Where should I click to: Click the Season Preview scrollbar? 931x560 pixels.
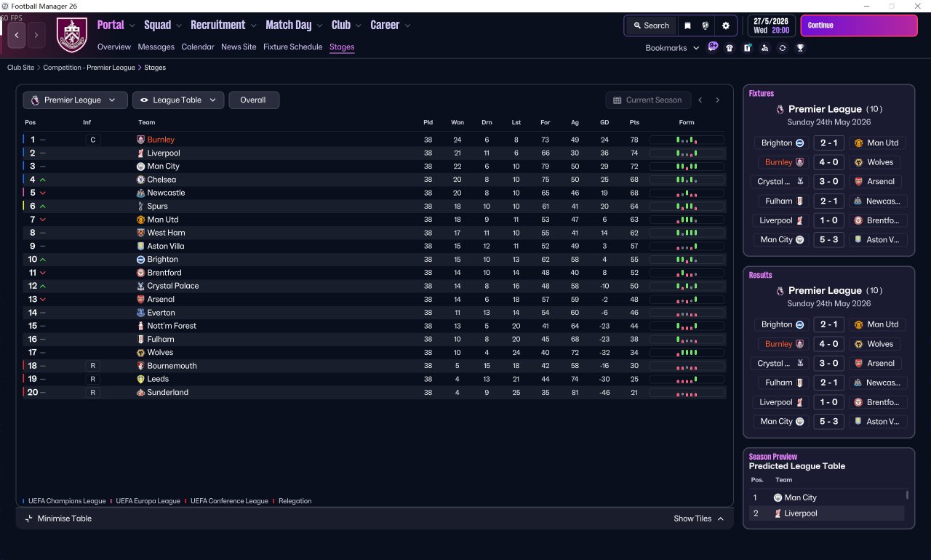(x=907, y=495)
